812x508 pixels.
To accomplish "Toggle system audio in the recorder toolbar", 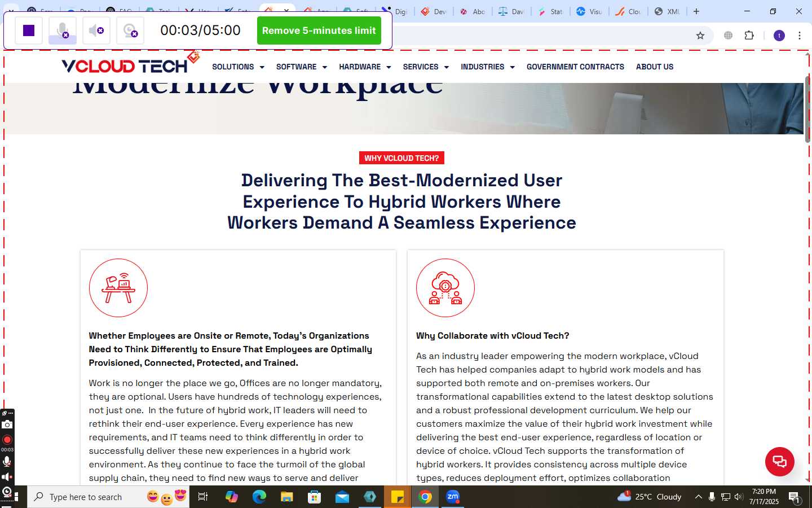I will tap(96, 30).
